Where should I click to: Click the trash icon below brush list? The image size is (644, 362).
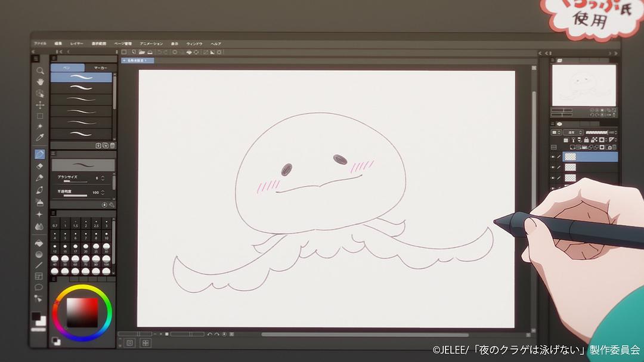(113, 146)
